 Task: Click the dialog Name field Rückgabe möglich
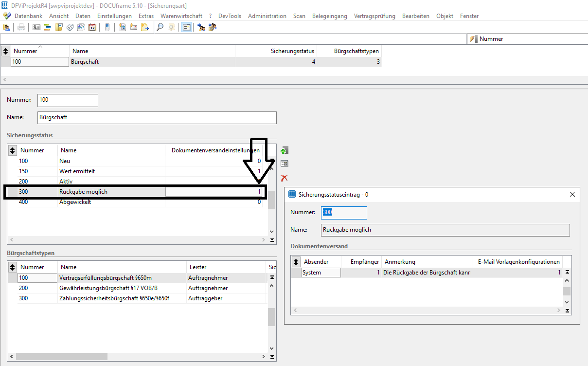point(445,230)
